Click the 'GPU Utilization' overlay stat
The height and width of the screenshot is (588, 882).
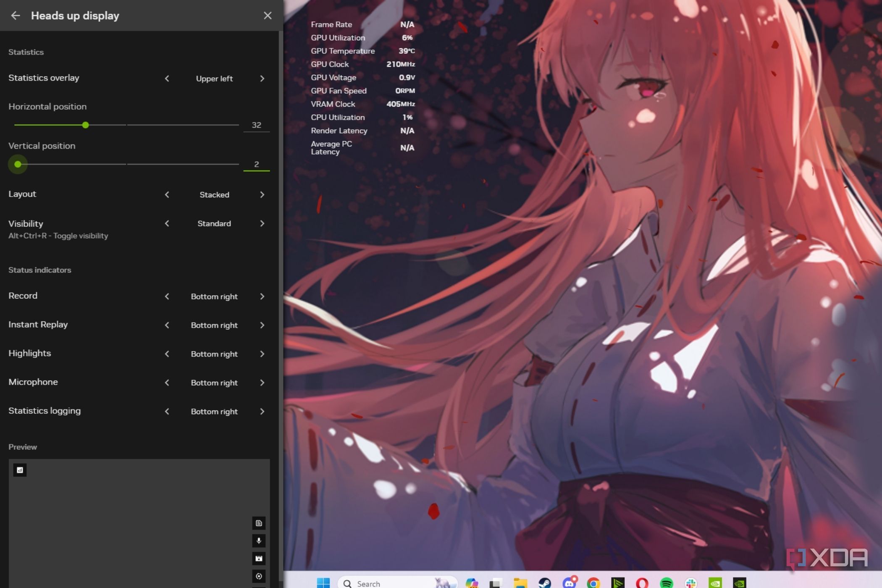point(362,38)
